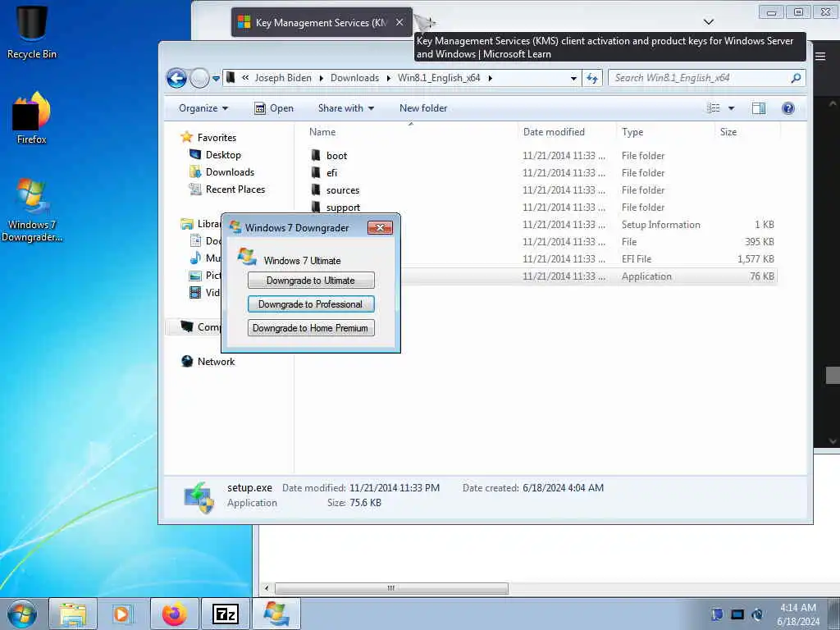Click the network icon in system tray

point(737,614)
